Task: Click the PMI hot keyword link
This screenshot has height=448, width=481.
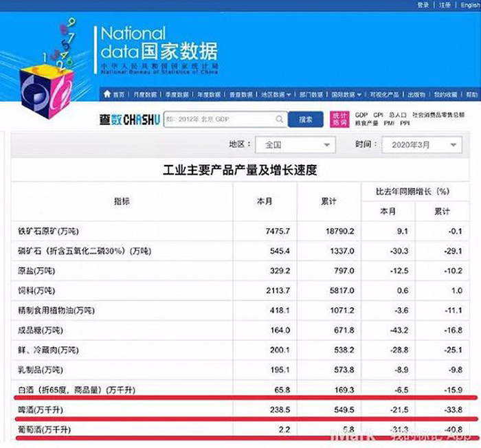Action: (x=389, y=123)
